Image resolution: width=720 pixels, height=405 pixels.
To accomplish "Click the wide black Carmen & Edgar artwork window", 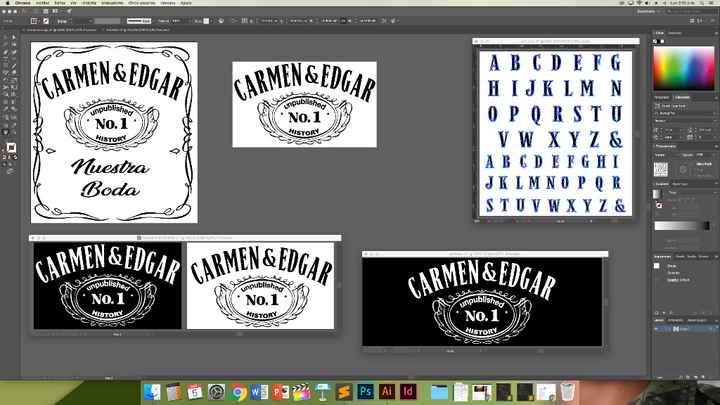I will [482, 302].
